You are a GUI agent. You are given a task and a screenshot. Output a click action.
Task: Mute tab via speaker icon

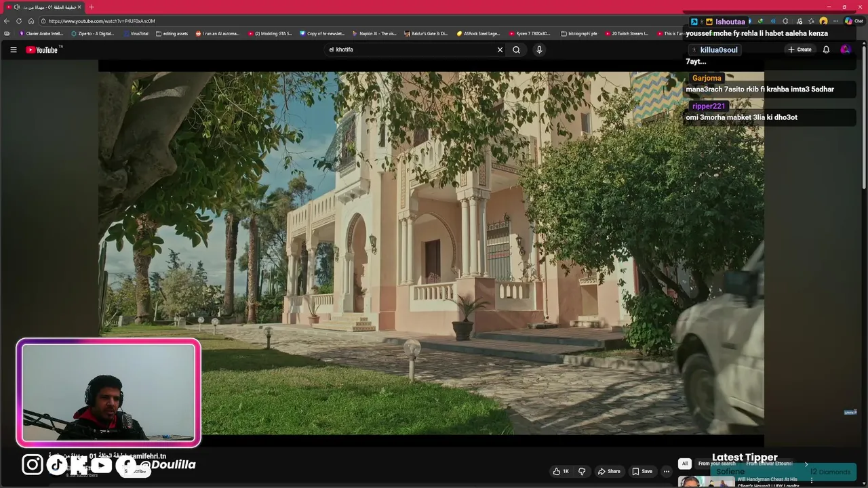pos(16,7)
